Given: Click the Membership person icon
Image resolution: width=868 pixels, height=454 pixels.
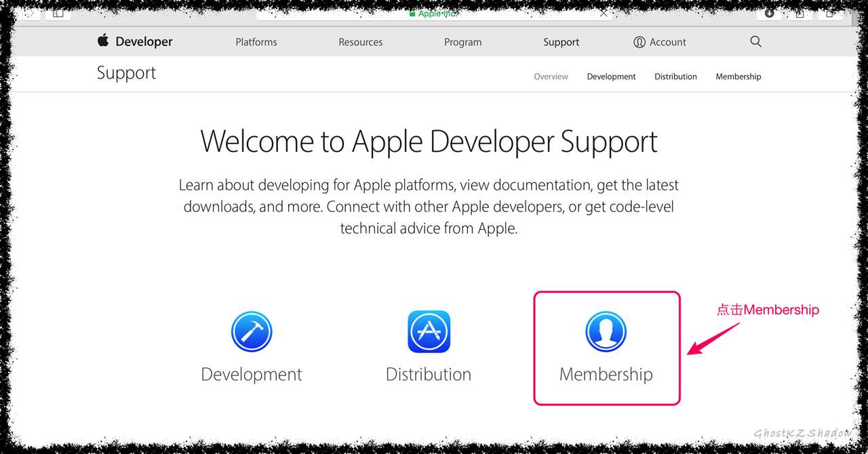Looking at the screenshot, I should click(606, 331).
